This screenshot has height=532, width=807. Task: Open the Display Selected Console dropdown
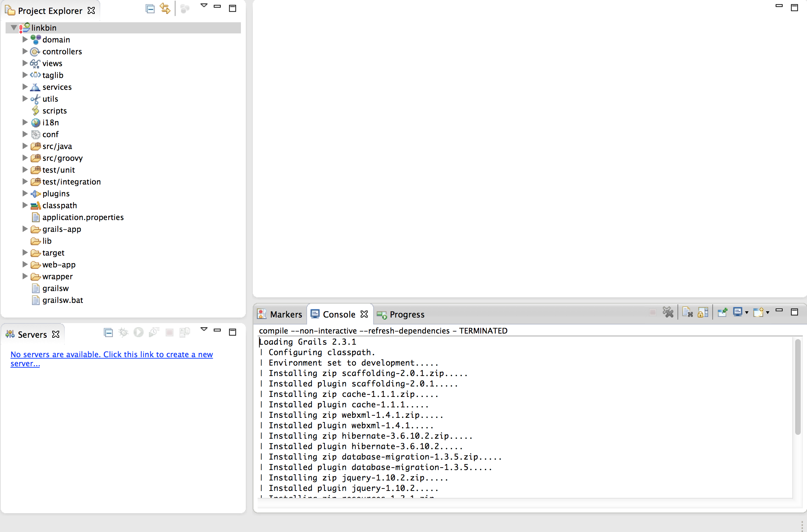click(x=747, y=312)
